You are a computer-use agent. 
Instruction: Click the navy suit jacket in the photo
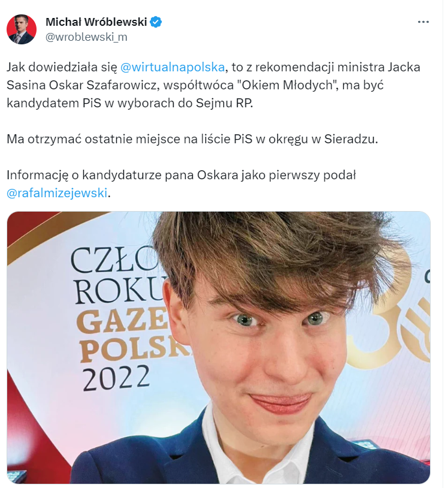click(x=217, y=454)
